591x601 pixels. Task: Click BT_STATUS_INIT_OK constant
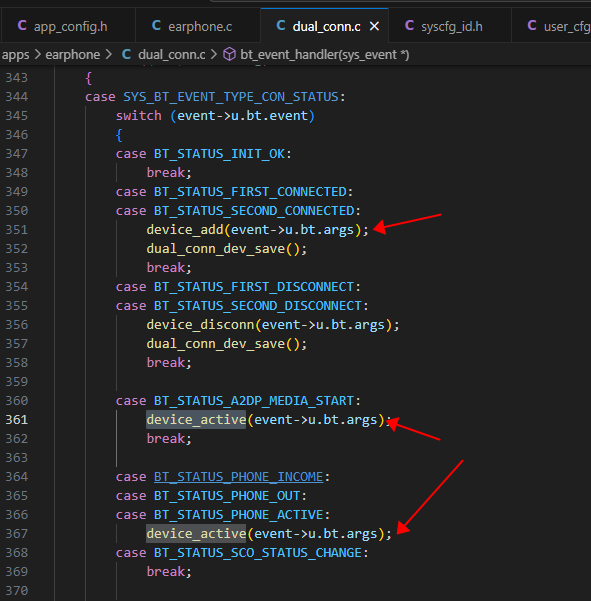219,154
